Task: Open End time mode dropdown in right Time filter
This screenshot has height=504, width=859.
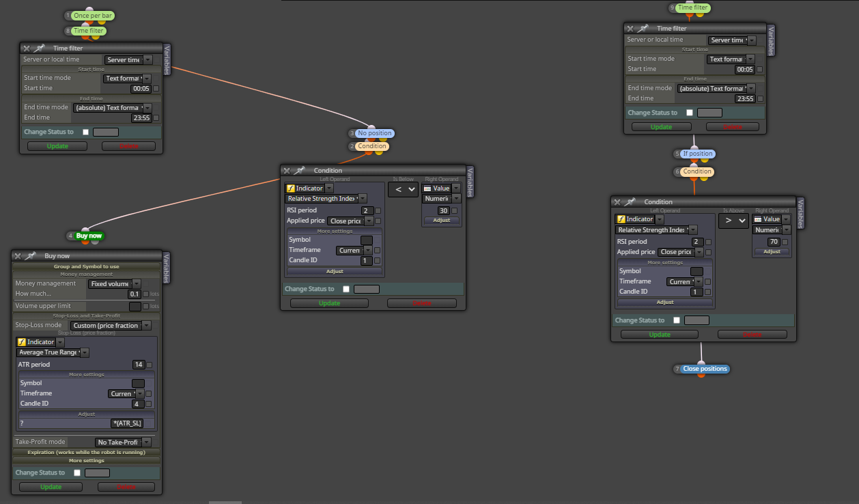Action: click(717, 88)
